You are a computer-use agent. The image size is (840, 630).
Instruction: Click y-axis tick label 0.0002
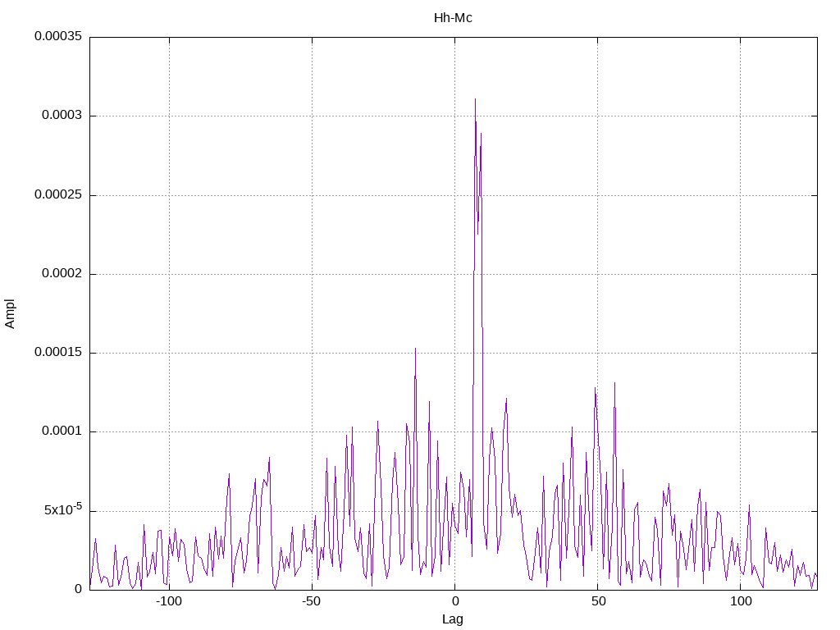pyautogui.click(x=62, y=274)
